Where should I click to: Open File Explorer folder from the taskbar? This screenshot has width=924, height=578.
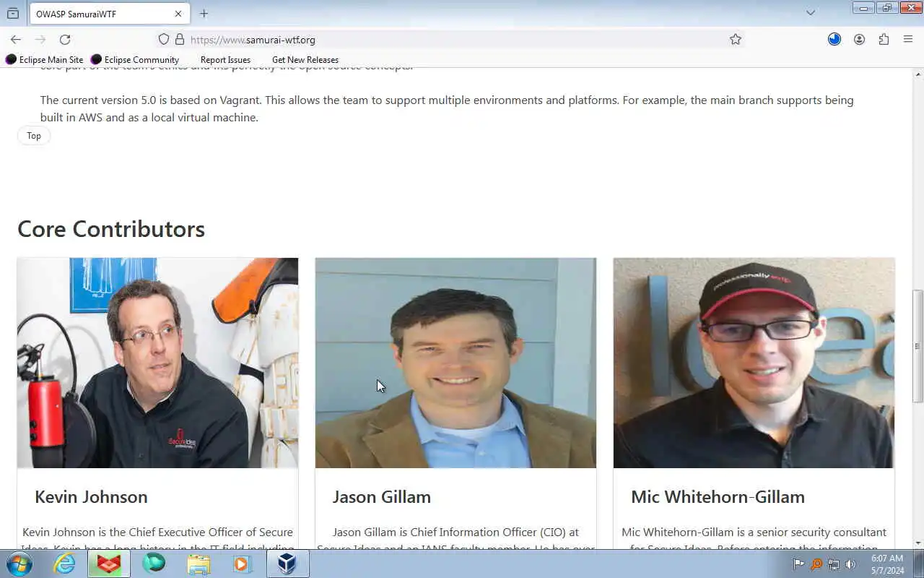pyautogui.click(x=199, y=564)
